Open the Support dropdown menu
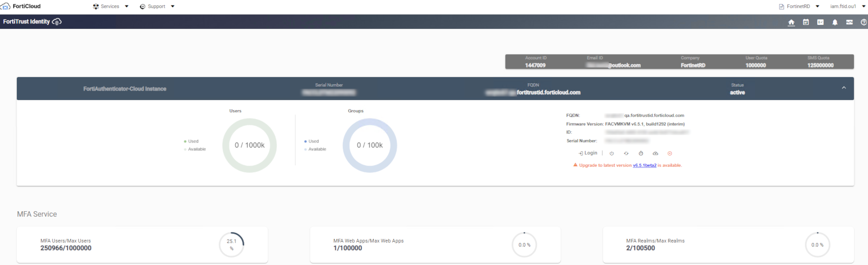868x265 pixels. (157, 6)
